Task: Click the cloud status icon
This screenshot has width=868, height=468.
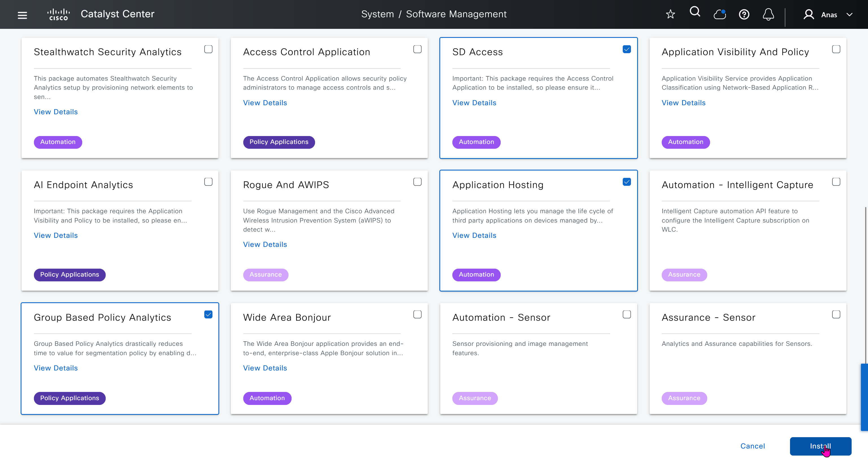Action: (x=719, y=14)
